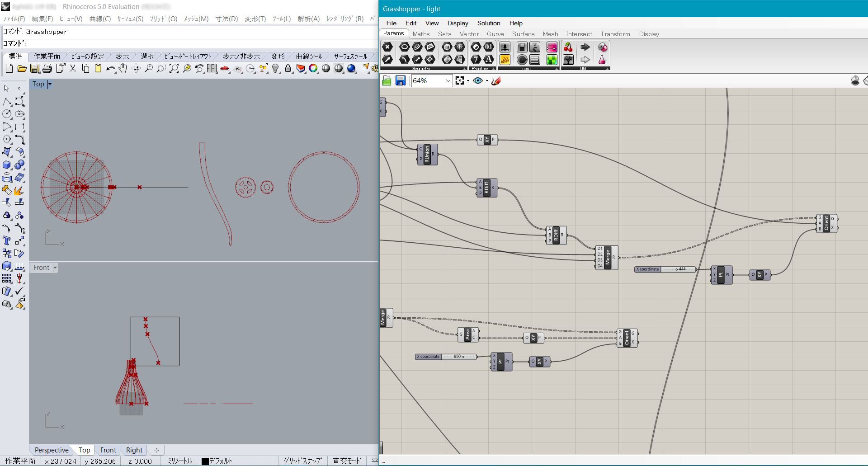Click the Panel icon in Input group

point(505,60)
